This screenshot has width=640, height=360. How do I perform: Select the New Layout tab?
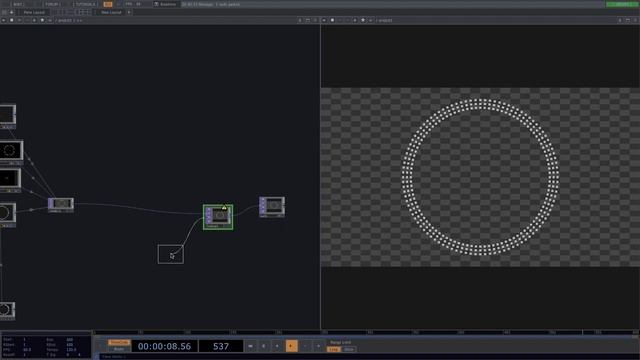pos(111,12)
